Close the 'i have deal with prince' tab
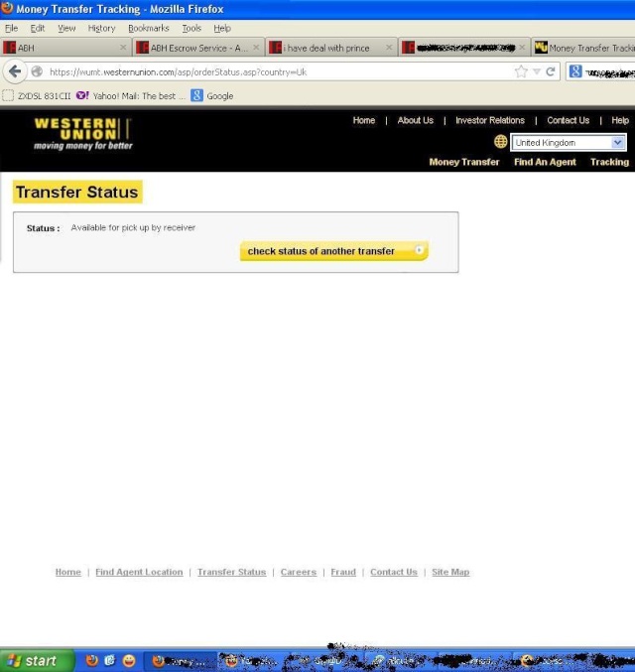Viewport: 635px width, 672px height. [389, 47]
